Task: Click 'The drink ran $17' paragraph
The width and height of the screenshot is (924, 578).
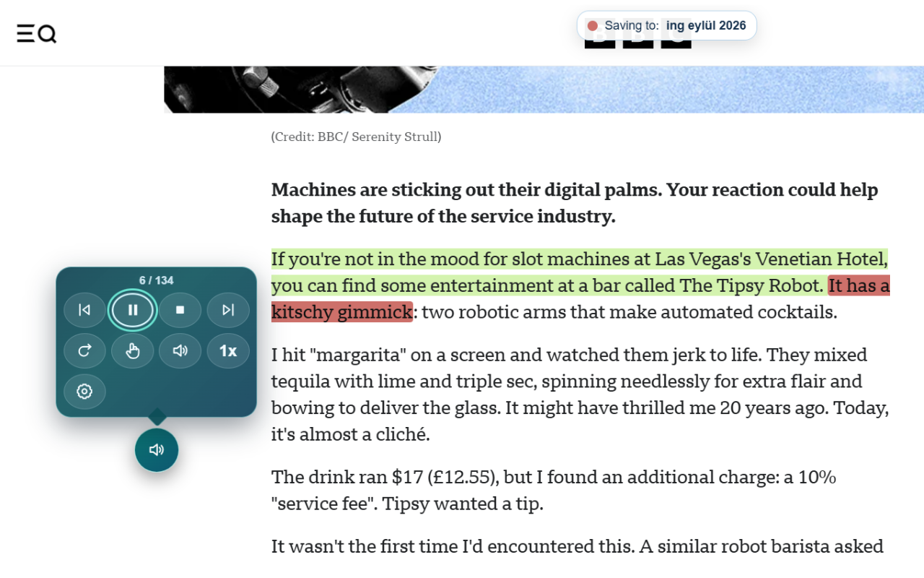Action: point(554,491)
